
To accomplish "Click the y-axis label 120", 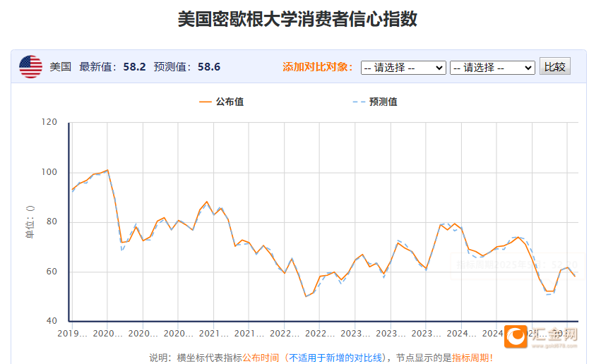I will (x=49, y=122).
